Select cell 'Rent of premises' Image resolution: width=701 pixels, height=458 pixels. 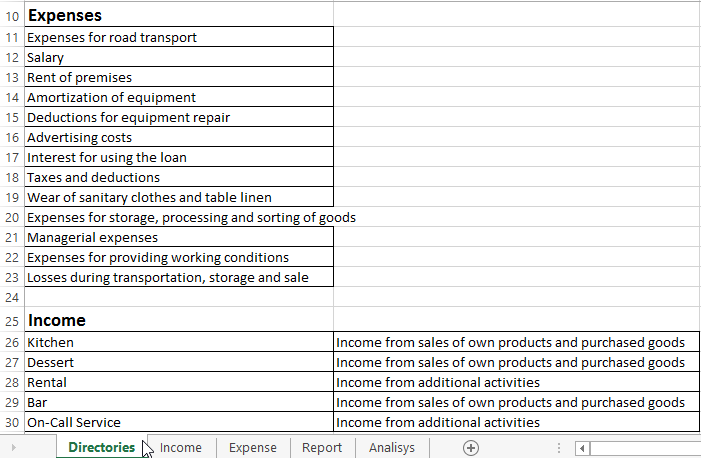pos(179,77)
